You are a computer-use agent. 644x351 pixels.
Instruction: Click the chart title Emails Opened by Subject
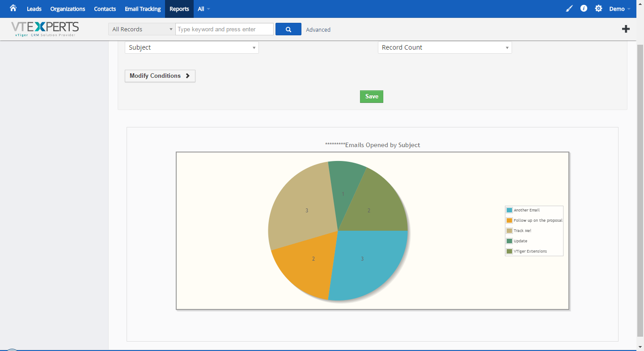coord(373,145)
